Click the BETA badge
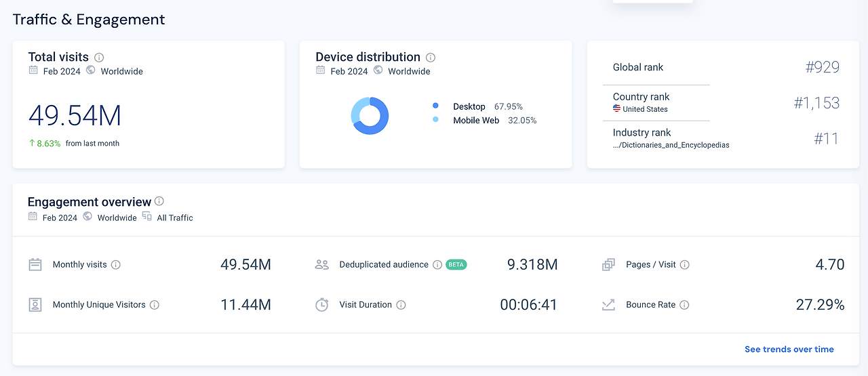This screenshot has width=868, height=376. [x=456, y=265]
